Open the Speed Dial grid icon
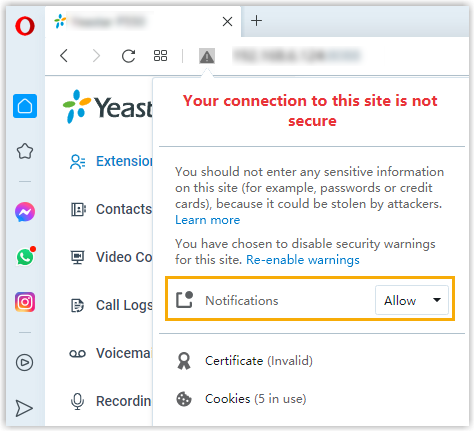This screenshot has height=432, width=475. [x=160, y=56]
